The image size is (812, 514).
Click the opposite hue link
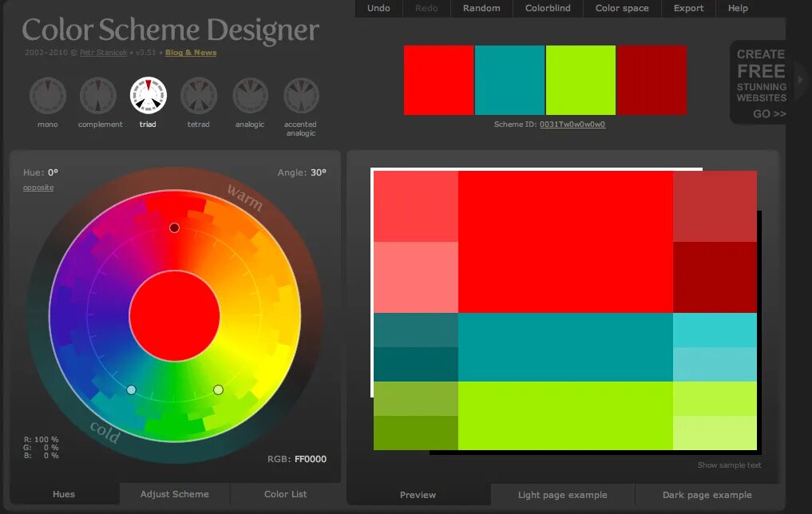tap(38, 188)
